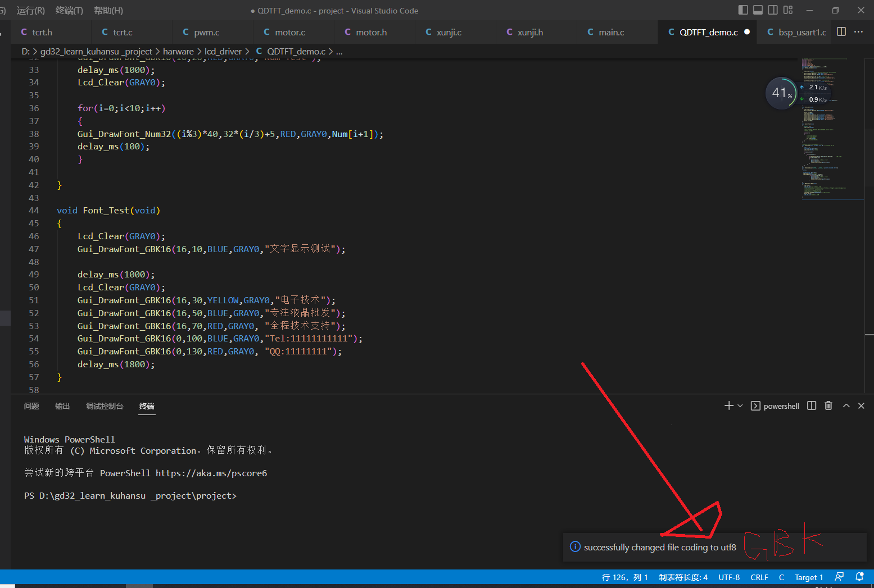
Task: Create a new terminal with plus icon
Action: [x=729, y=405]
